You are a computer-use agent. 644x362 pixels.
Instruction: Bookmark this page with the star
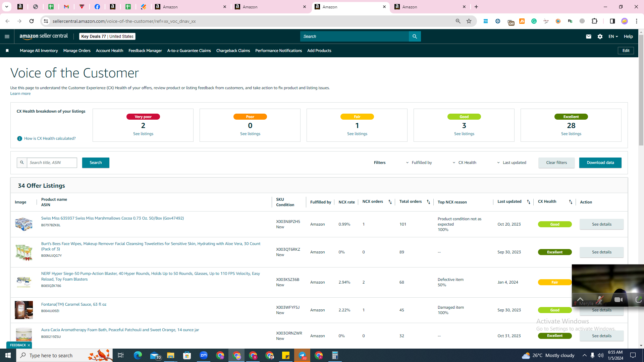coord(469,21)
